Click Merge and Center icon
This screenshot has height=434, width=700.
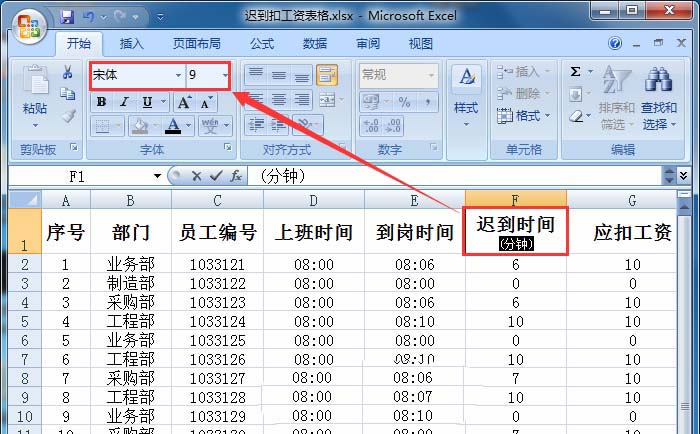(327, 100)
